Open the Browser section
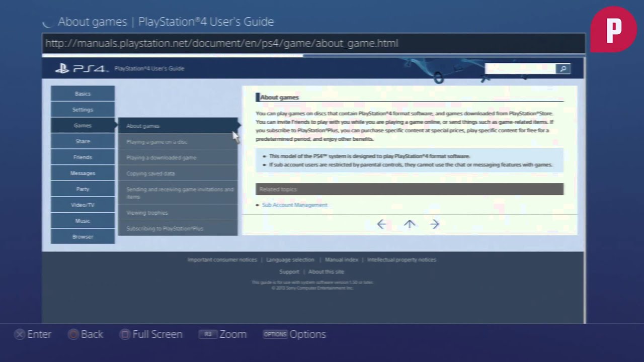This screenshot has height=362, width=644. click(83, 236)
